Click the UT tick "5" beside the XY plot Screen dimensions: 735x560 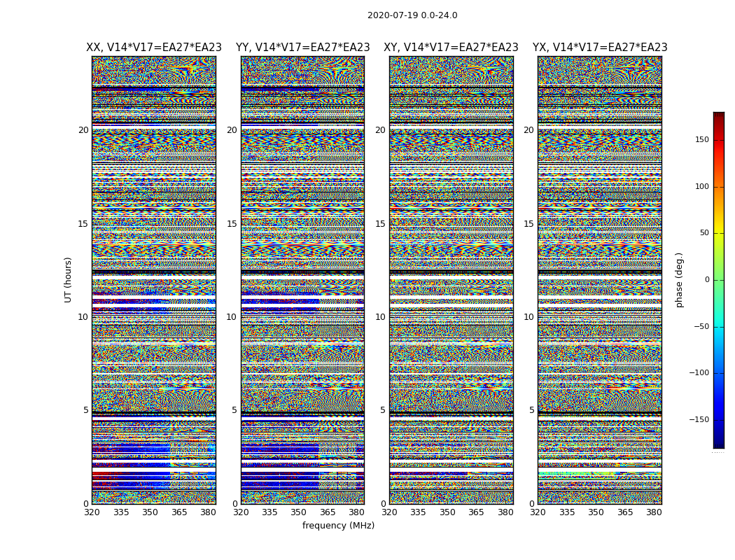(383, 410)
